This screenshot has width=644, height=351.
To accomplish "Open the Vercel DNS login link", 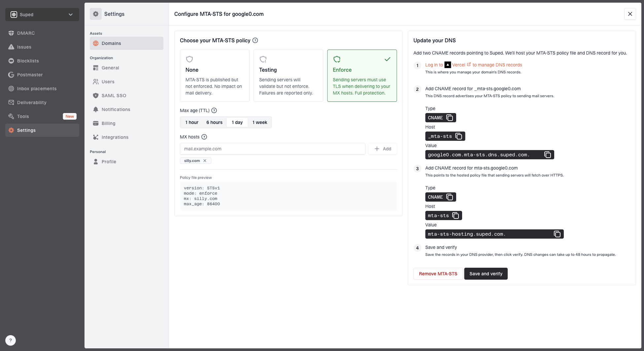I will (x=473, y=65).
